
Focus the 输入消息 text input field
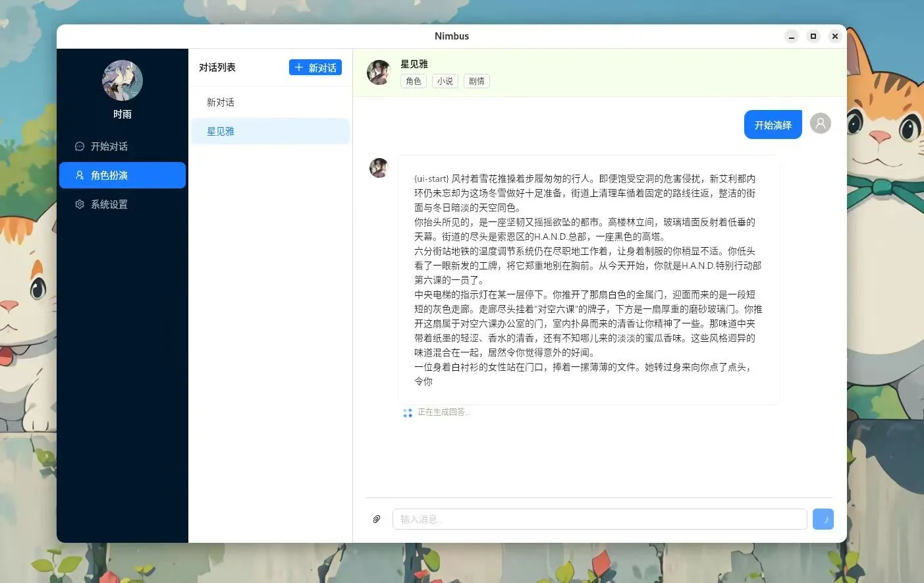coord(599,519)
